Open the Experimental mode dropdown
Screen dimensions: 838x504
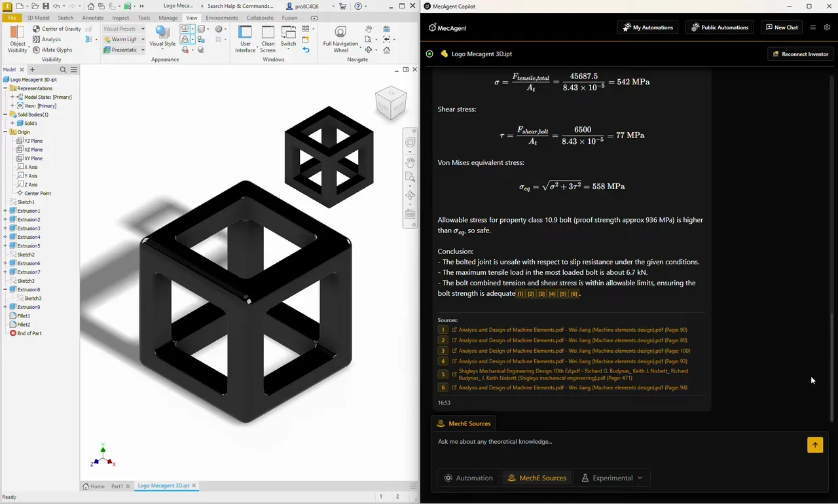(612, 478)
